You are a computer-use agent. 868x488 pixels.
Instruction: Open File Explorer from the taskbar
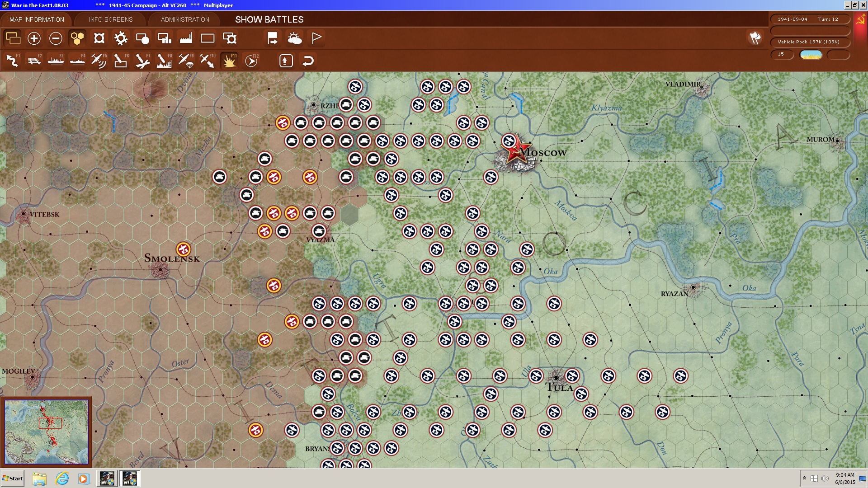pyautogui.click(x=39, y=479)
